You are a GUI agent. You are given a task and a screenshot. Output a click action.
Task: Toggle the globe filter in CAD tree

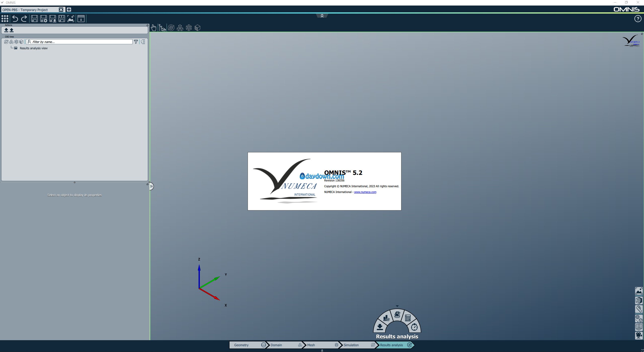point(6,42)
